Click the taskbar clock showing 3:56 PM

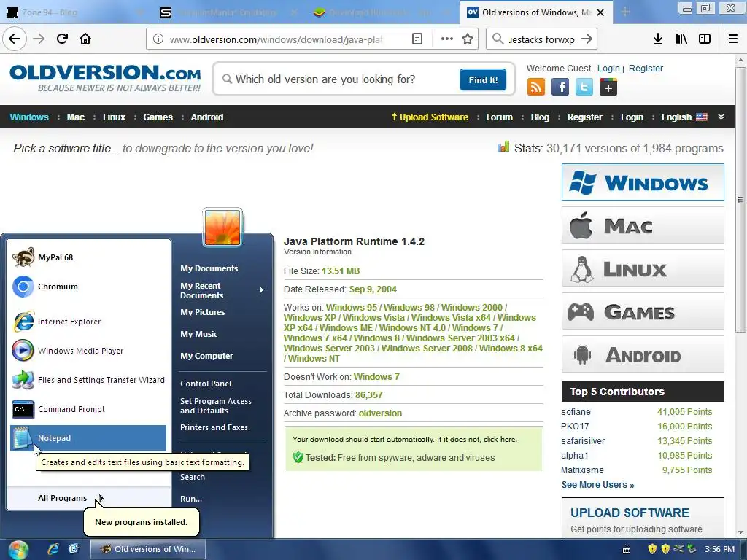[x=719, y=550]
